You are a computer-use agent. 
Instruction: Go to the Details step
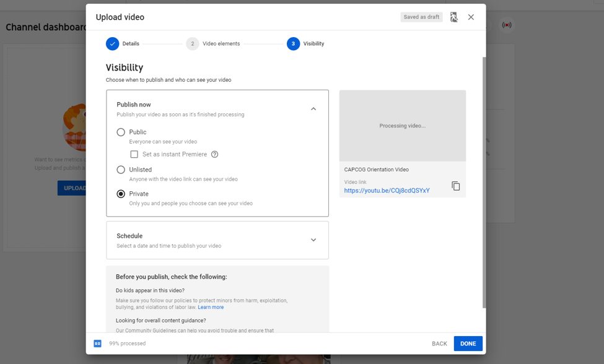click(123, 43)
